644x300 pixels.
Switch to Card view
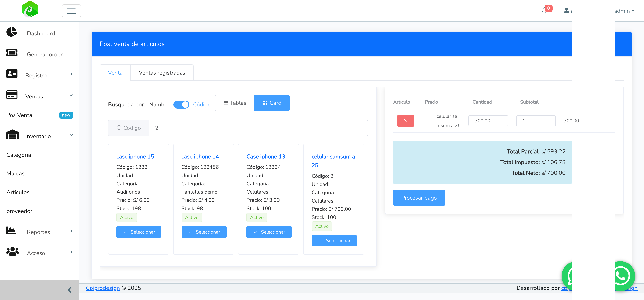click(272, 103)
